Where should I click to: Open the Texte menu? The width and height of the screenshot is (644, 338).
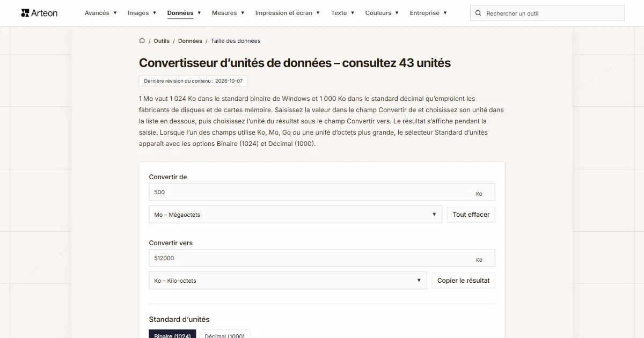pos(343,13)
